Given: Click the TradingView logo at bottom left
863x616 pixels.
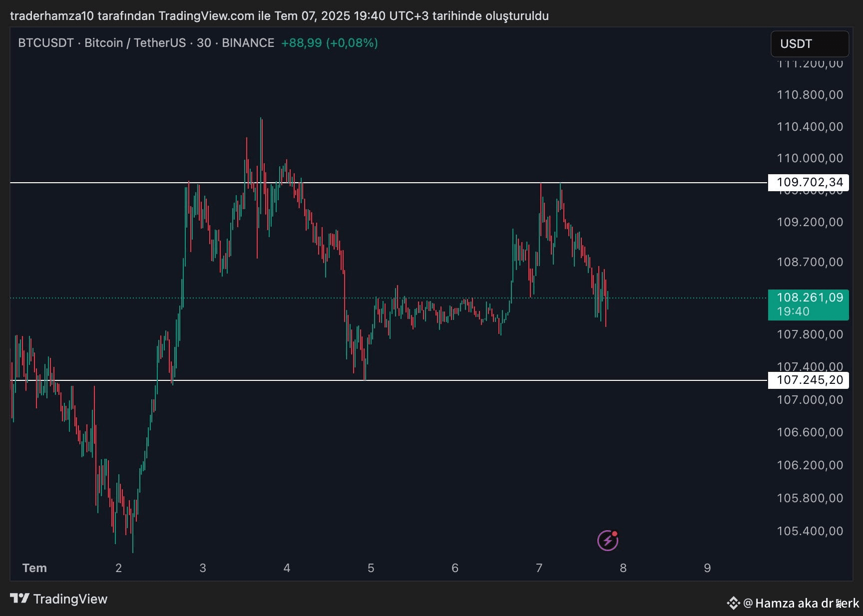Looking at the screenshot, I should 59,599.
